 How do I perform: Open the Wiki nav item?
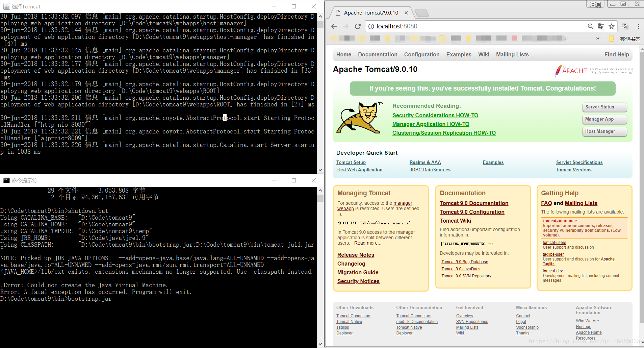tap(484, 55)
